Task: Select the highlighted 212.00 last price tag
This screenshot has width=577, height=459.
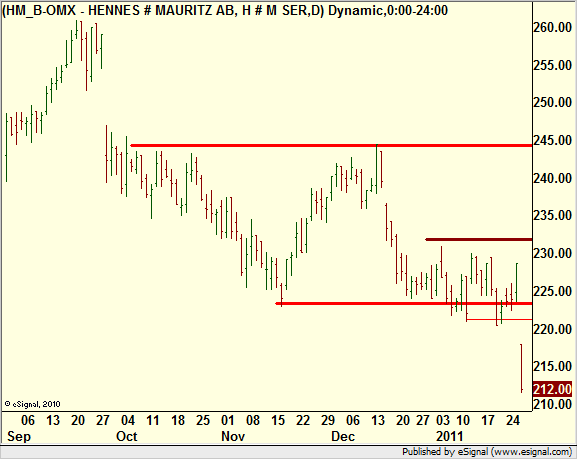Action: click(552, 389)
